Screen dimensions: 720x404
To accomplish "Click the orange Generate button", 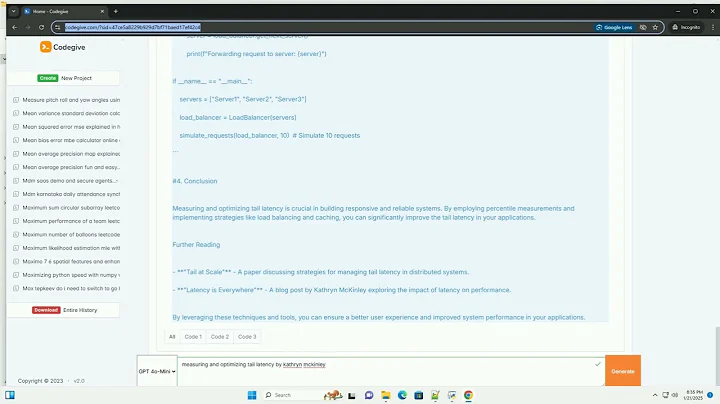I will tap(623, 371).
